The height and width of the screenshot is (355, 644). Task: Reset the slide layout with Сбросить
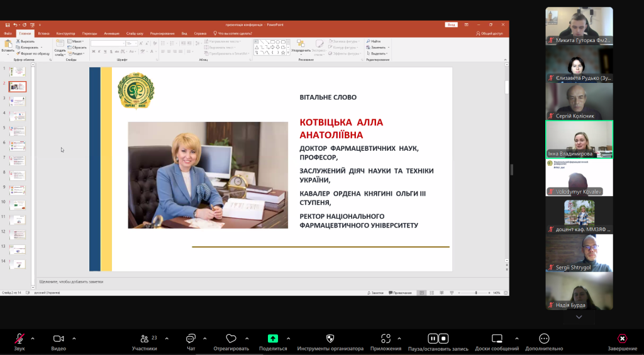coord(76,47)
